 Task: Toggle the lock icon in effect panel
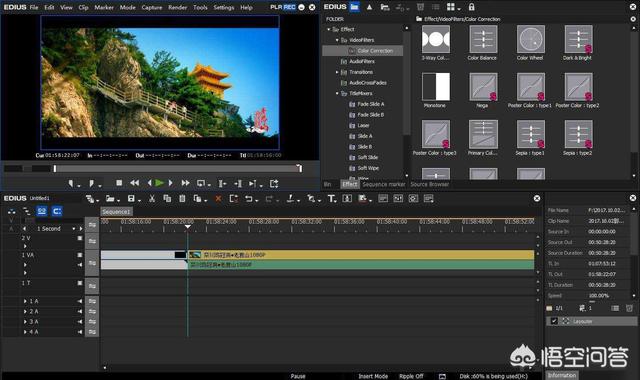tap(471, 7)
